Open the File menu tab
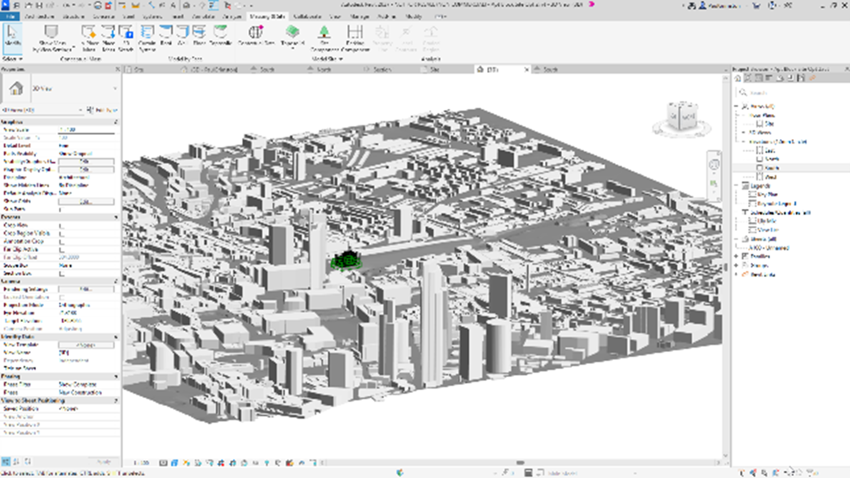The height and width of the screenshot is (478, 850). click(x=9, y=18)
